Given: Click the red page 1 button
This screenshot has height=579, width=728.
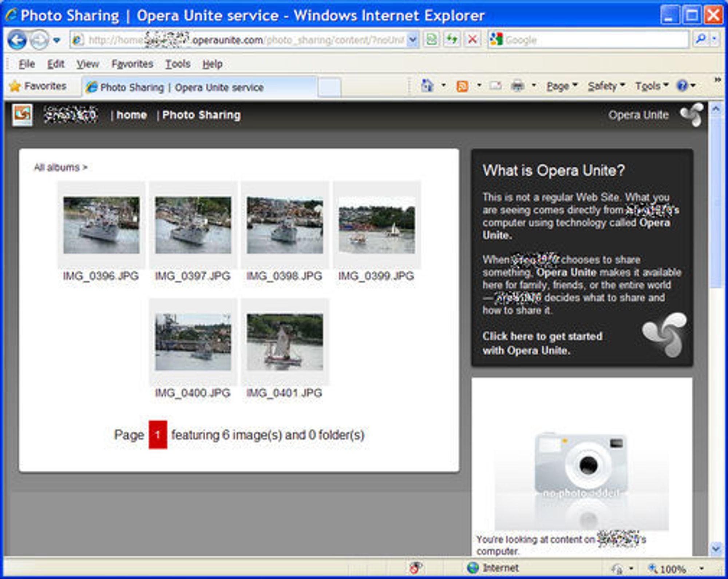Looking at the screenshot, I should pyautogui.click(x=158, y=435).
